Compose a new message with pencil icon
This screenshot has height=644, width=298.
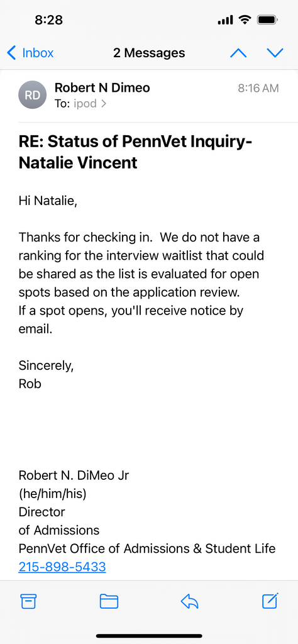coord(270,601)
